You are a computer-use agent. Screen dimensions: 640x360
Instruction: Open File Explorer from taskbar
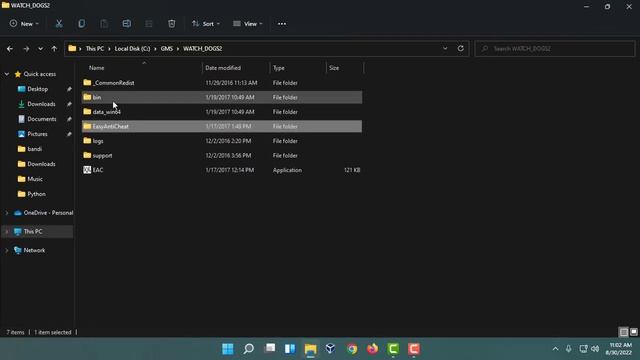pyautogui.click(x=311, y=349)
